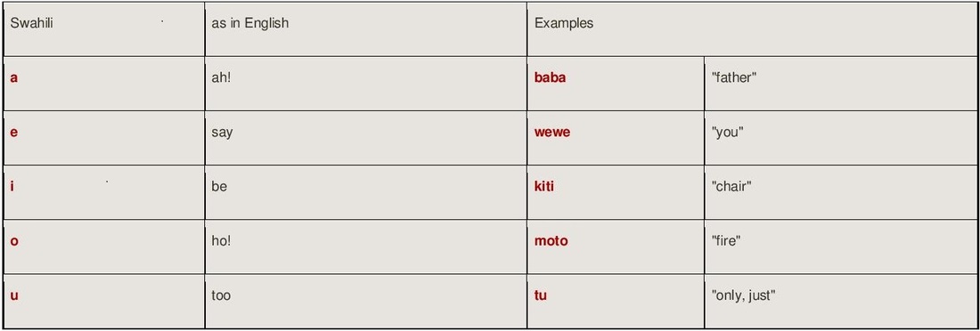
Task: Select the translation "only, just"
Action: tap(744, 296)
